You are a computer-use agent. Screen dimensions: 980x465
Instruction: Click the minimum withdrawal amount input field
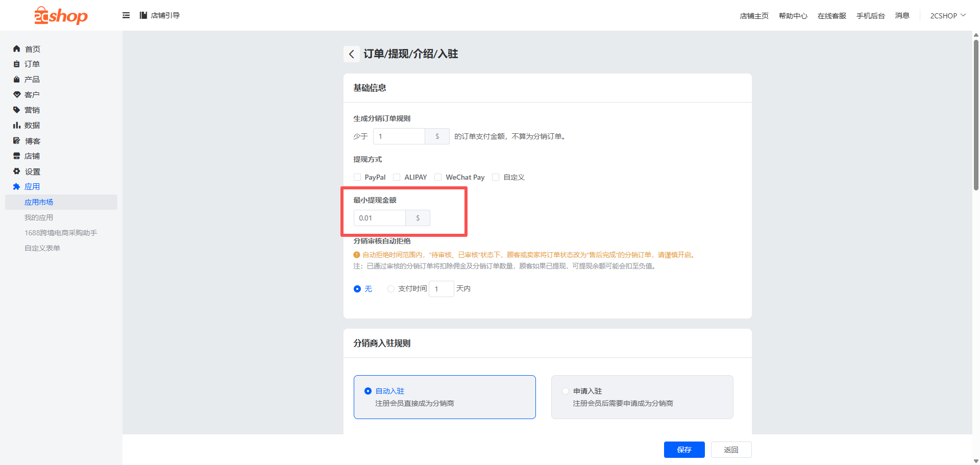point(380,218)
